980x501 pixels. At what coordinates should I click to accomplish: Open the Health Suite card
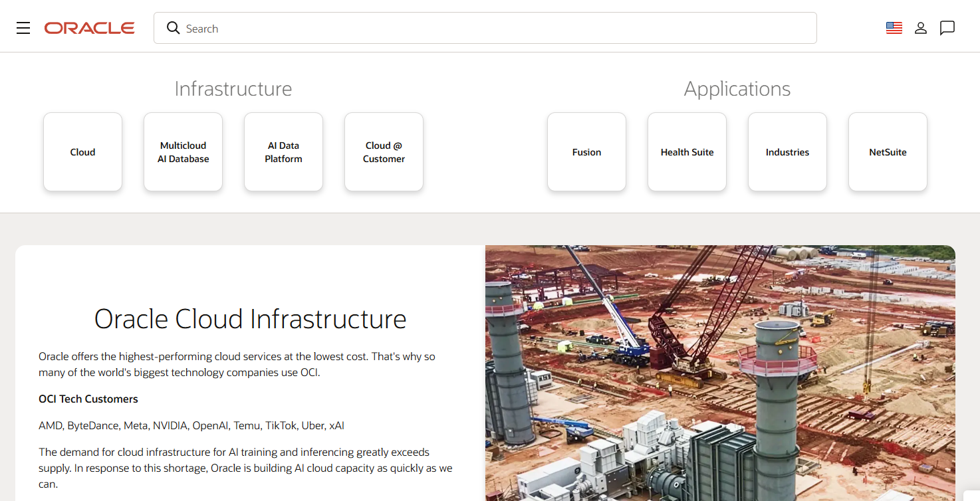click(x=687, y=152)
